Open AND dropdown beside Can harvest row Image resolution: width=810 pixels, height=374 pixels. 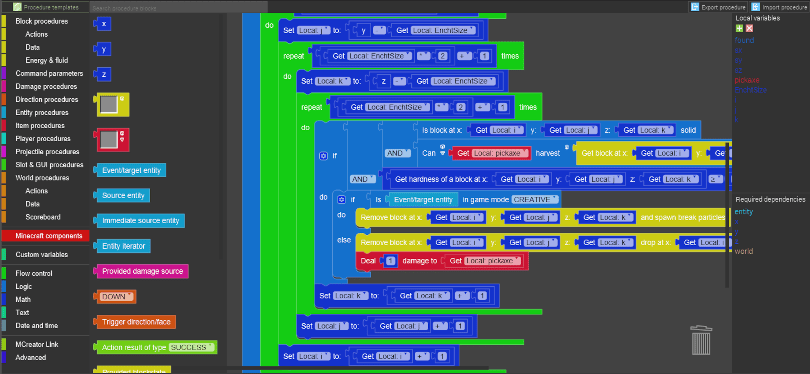click(x=398, y=153)
